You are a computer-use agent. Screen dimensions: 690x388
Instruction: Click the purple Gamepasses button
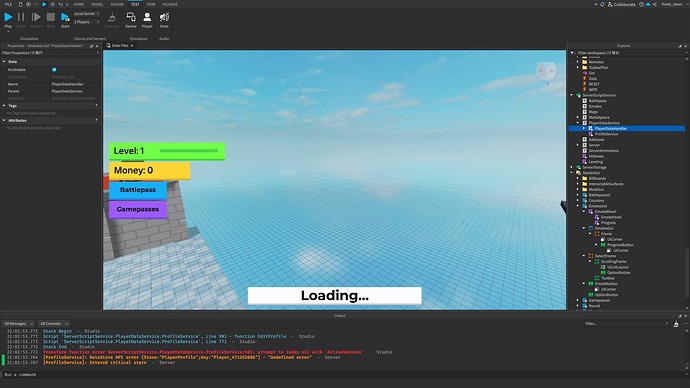click(138, 209)
